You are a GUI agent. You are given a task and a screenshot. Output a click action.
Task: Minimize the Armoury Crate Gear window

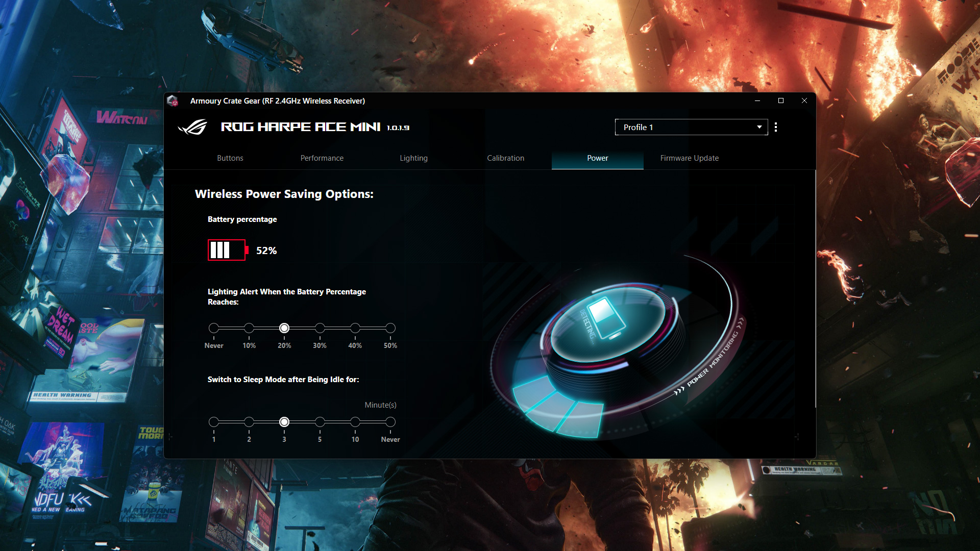point(757,101)
